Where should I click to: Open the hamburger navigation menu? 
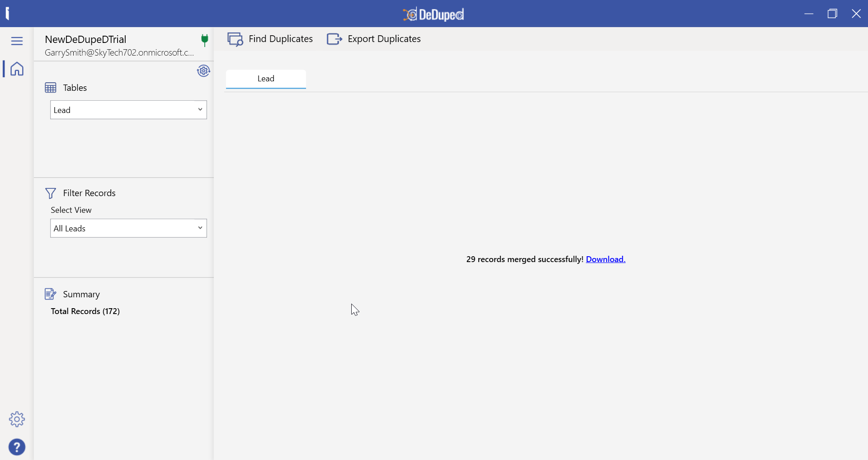pyautogui.click(x=17, y=41)
